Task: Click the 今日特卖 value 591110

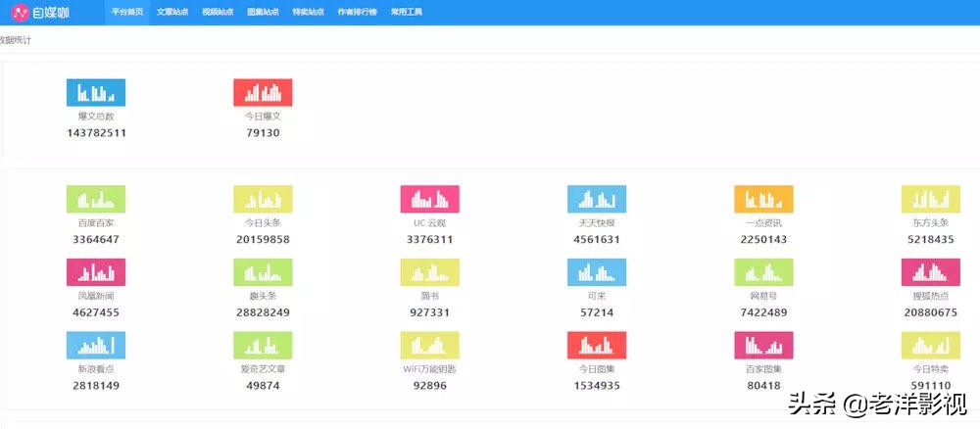Action: point(931,385)
